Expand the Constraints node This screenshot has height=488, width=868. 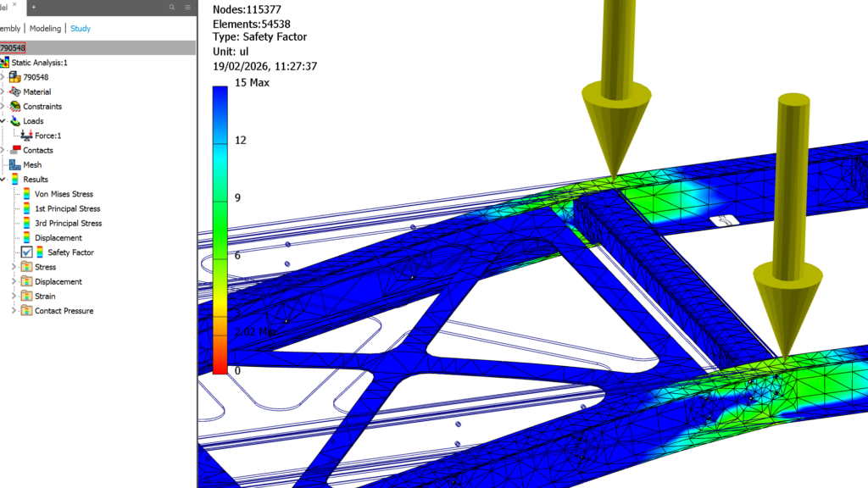tap(3, 106)
